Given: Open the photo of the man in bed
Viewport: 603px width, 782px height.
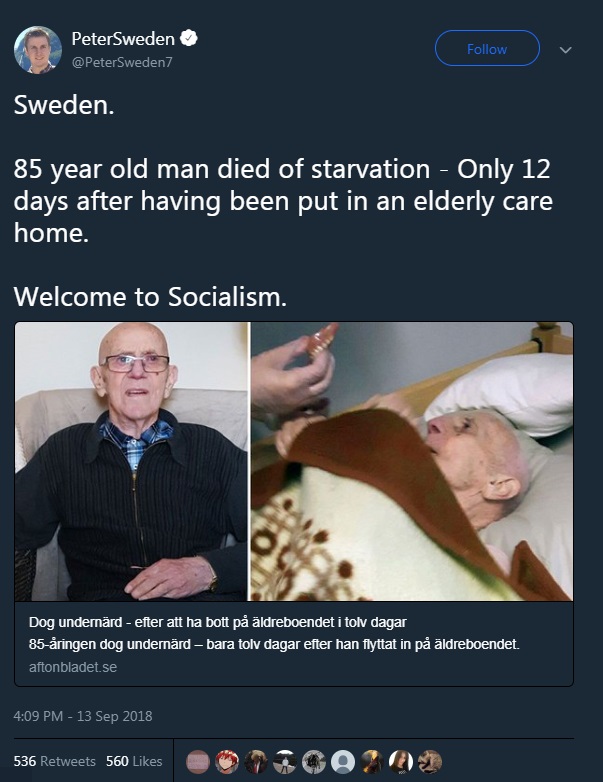Looking at the screenshot, I should (412, 461).
